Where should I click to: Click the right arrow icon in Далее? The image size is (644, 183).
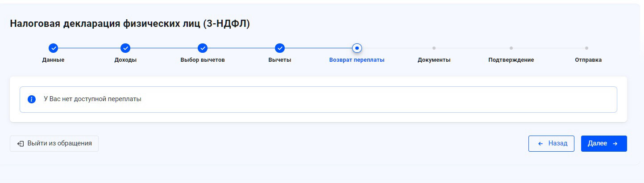(615, 144)
